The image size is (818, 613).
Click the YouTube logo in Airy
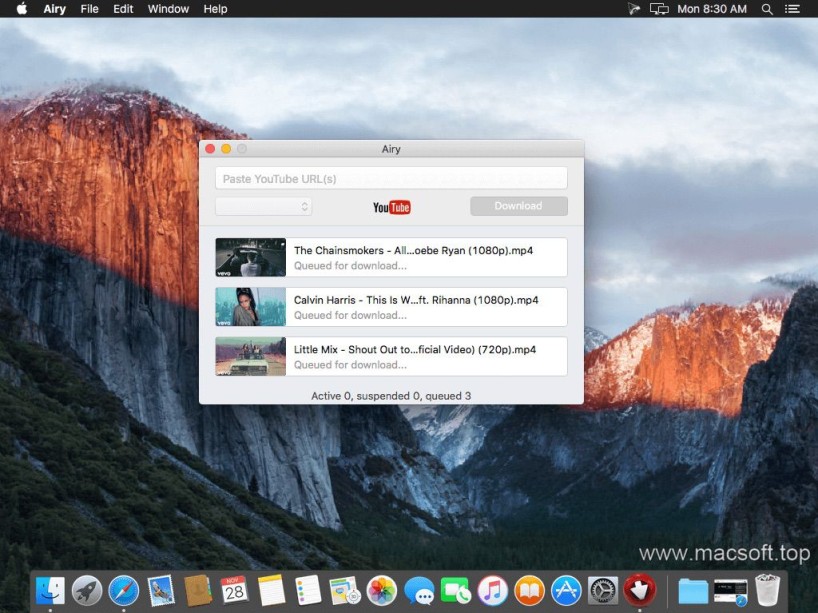[x=391, y=207]
